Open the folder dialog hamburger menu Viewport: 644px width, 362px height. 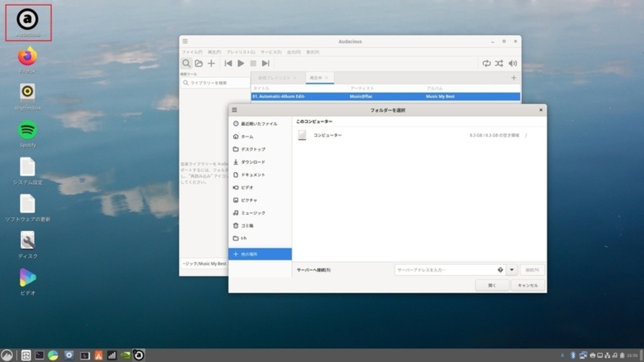pos(234,110)
